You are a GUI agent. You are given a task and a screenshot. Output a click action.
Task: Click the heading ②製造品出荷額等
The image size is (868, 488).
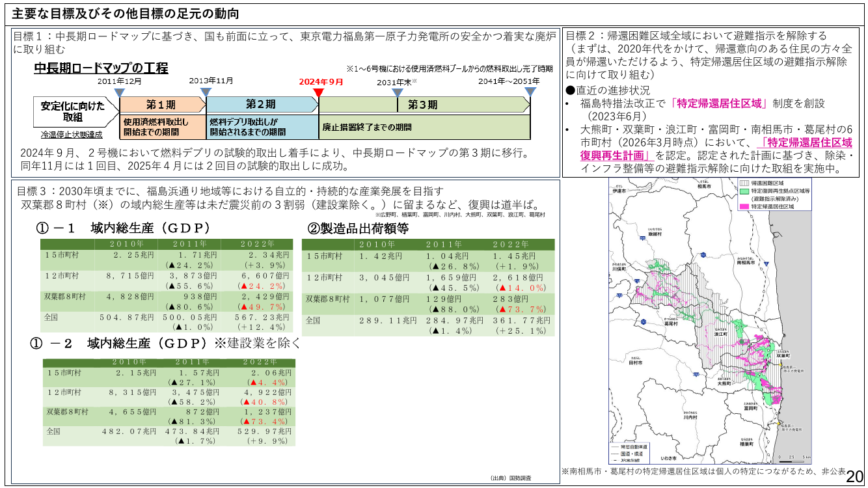(358, 228)
